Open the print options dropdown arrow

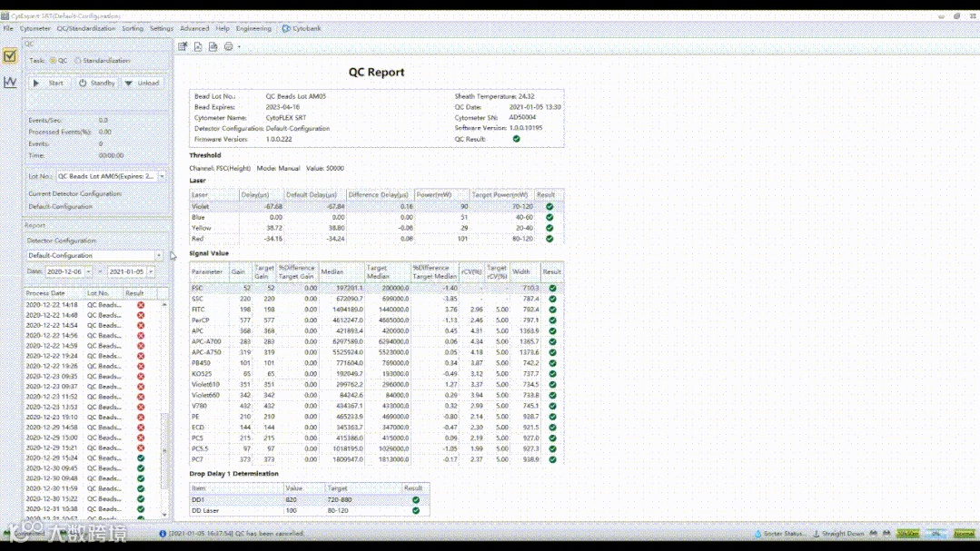pos(239,47)
